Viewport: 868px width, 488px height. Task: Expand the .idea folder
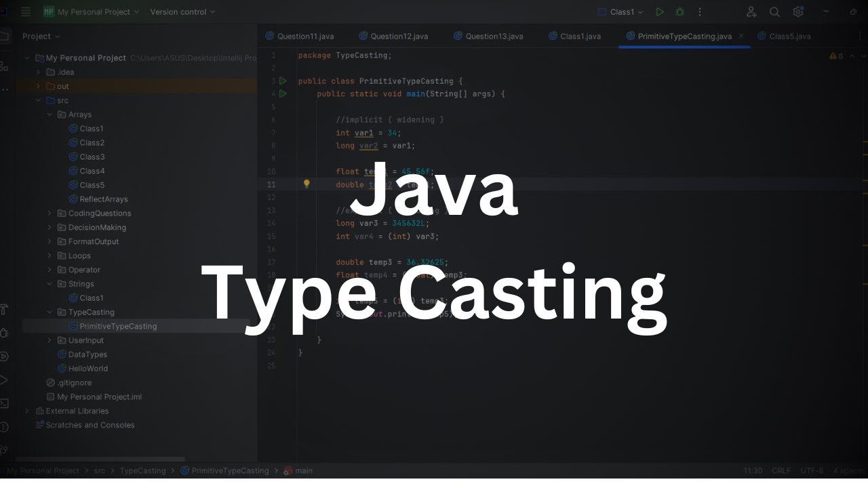[x=39, y=72]
